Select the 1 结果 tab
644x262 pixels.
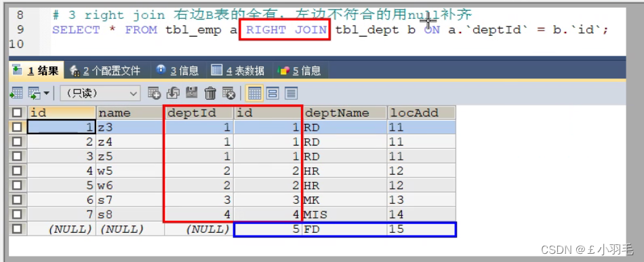[36, 70]
